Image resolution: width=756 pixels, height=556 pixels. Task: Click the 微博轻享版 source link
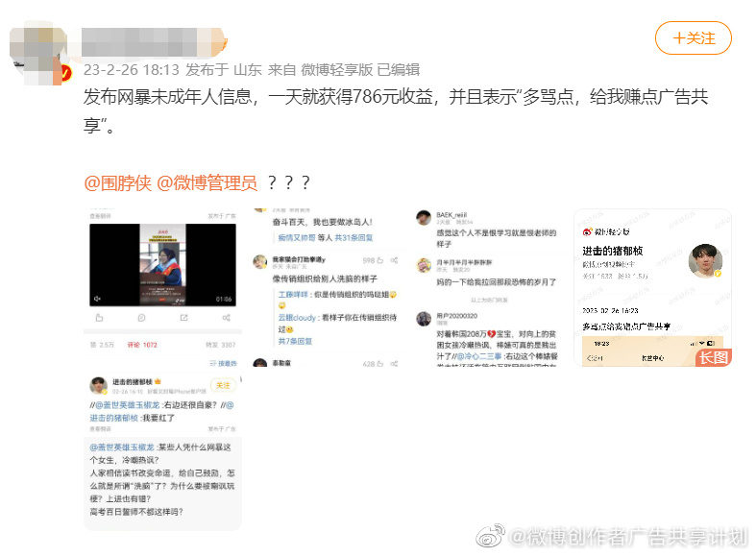point(336,70)
